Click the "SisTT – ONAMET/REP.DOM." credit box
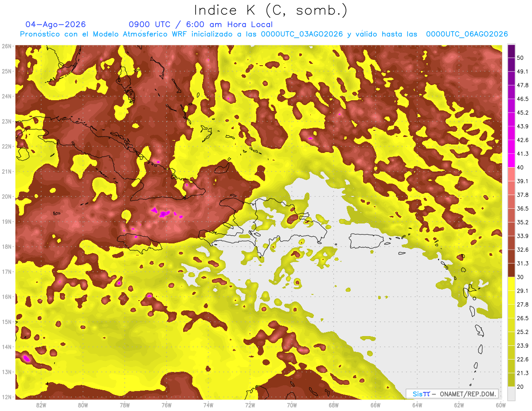 click(x=452, y=394)
